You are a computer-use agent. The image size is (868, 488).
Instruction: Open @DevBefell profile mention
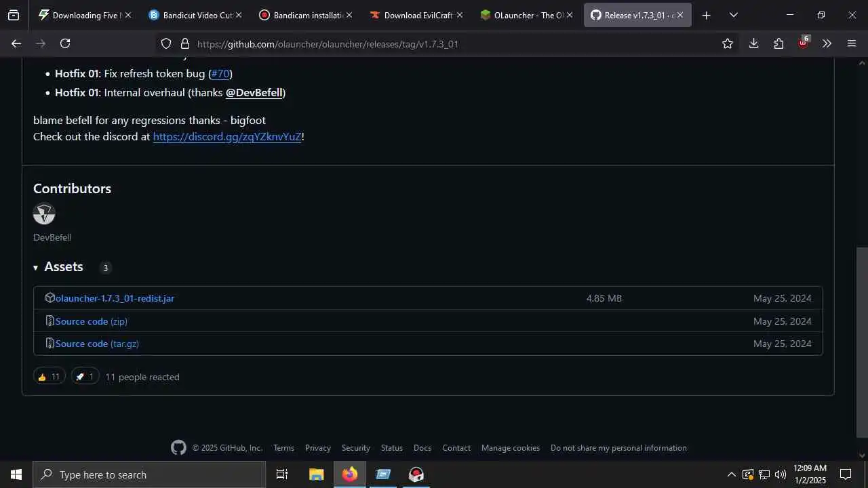[254, 92]
